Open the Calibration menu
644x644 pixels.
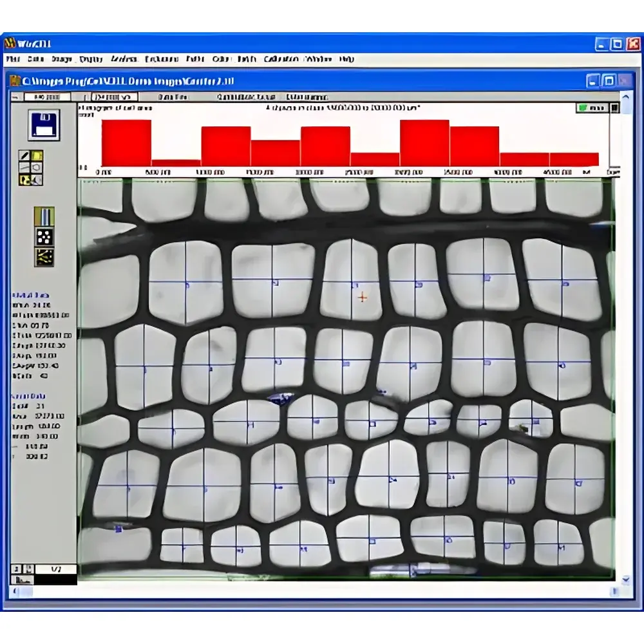tap(281, 59)
